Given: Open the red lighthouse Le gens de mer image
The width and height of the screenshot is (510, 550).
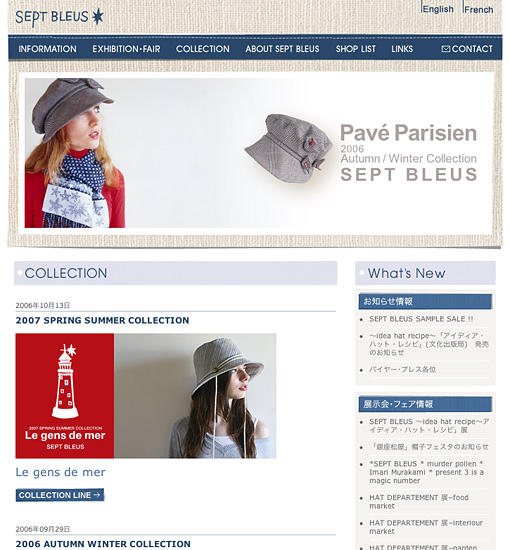Looking at the screenshot, I should click(x=65, y=396).
